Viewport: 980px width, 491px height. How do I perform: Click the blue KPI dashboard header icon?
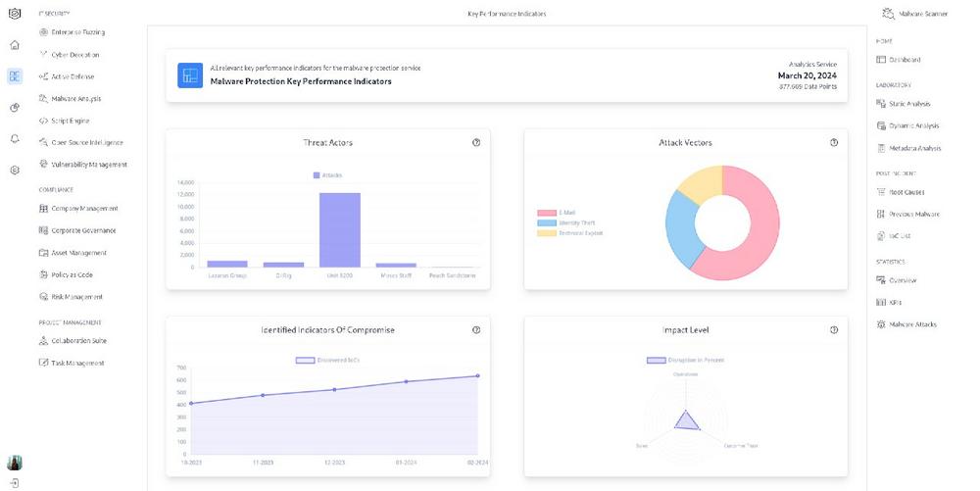(190, 75)
